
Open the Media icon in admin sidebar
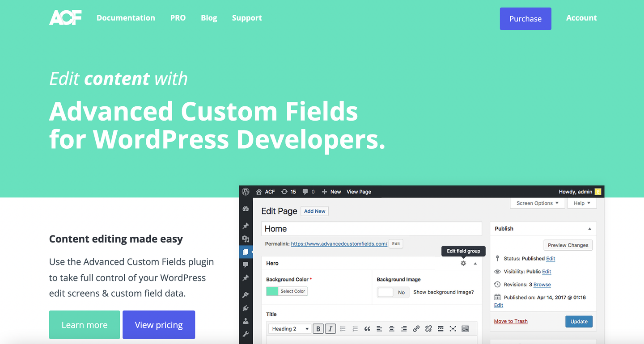pyautogui.click(x=246, y=239)
